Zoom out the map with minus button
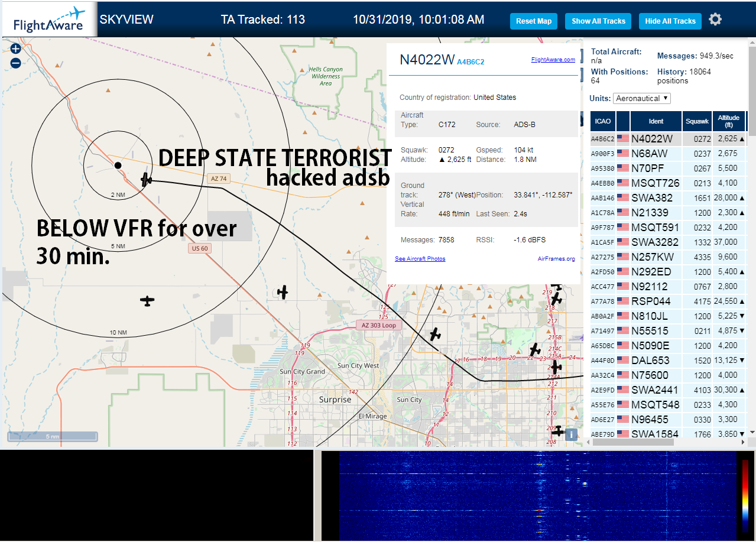This screenshot has height=542, width=756. tap(15, 63)
